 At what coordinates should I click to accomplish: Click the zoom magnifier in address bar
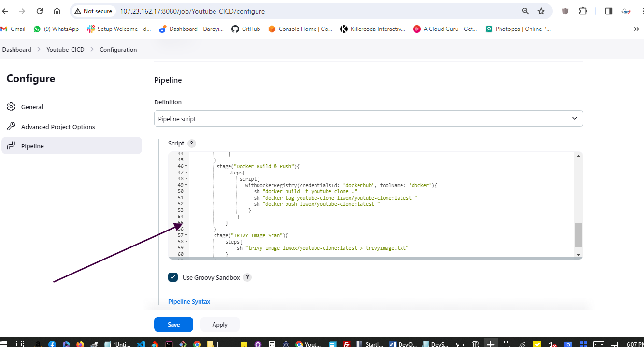tap(525, 11)
